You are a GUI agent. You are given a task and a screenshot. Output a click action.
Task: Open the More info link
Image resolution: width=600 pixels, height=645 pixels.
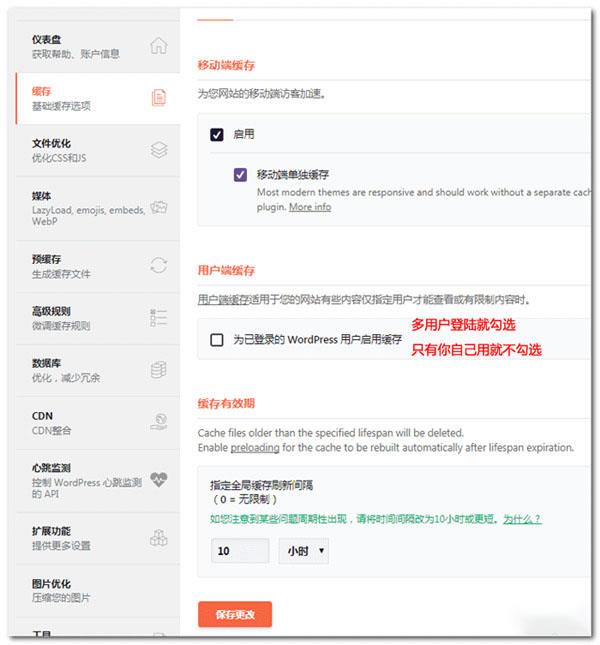(310, 207)
